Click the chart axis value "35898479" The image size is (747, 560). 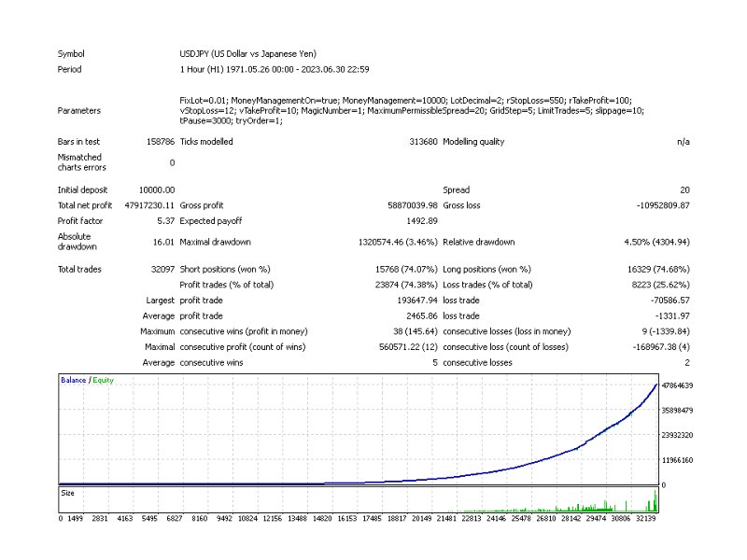tap(678, 411)
